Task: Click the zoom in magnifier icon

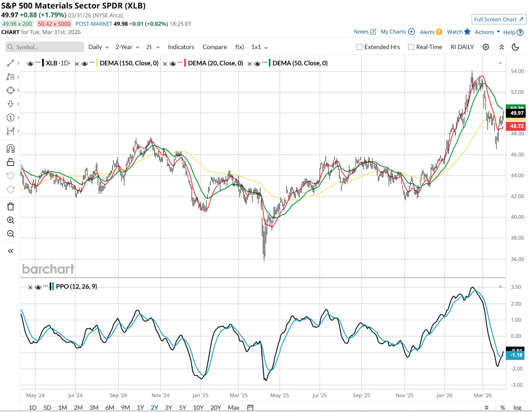Action: click(x=11, y=220)
